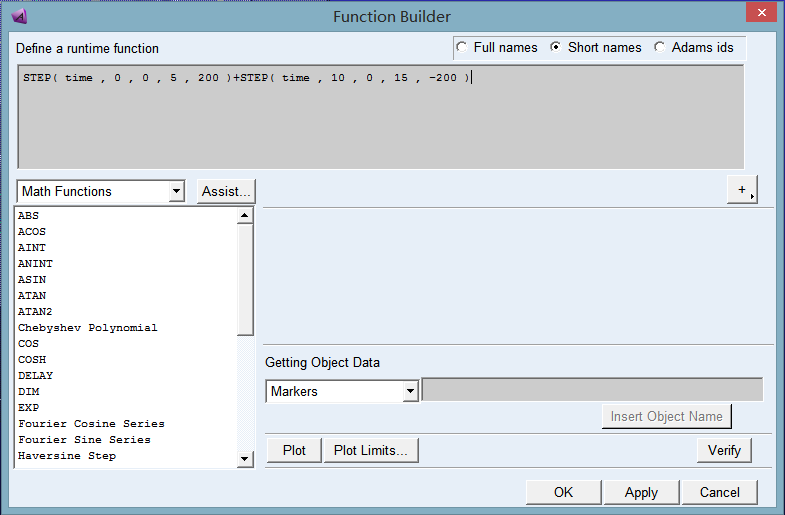Click inside the runtime function text area

[380, 117]
